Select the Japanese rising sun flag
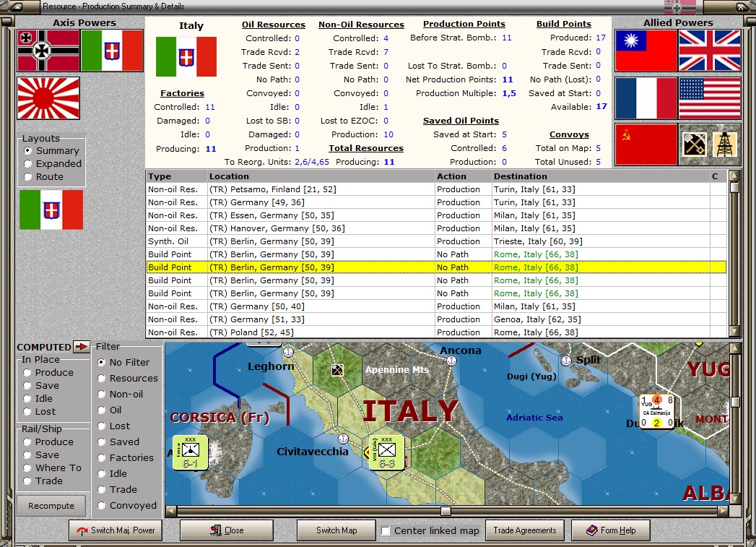Viewport: 756px width, 547px height. [48, 98]
